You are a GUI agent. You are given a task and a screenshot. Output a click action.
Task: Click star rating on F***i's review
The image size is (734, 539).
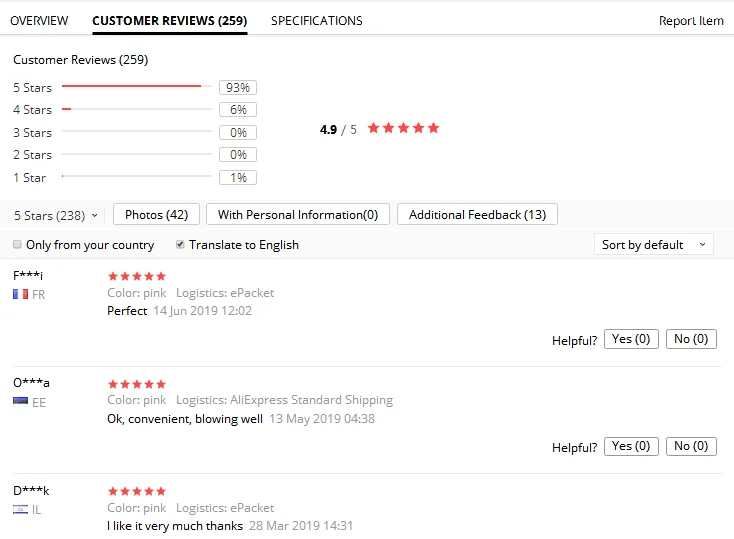(137, 276)
